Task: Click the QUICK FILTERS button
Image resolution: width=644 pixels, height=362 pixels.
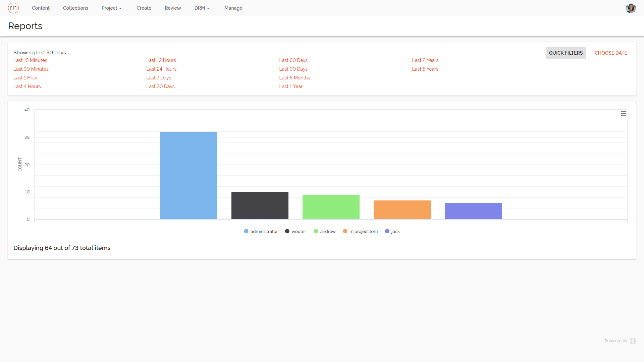Action: point(566,53)
